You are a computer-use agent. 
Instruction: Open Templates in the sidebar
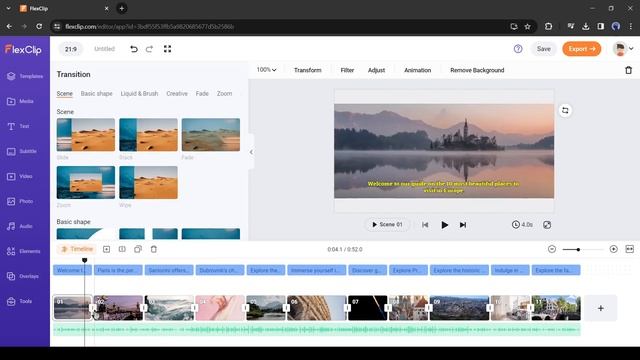pos(25,76)
